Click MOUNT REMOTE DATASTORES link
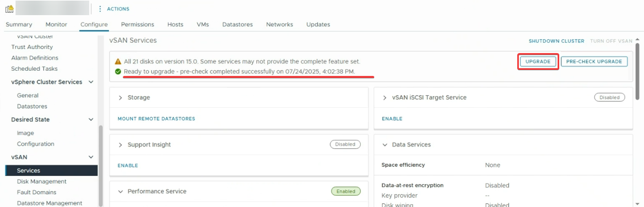644x207 pixels. point(156,119)
